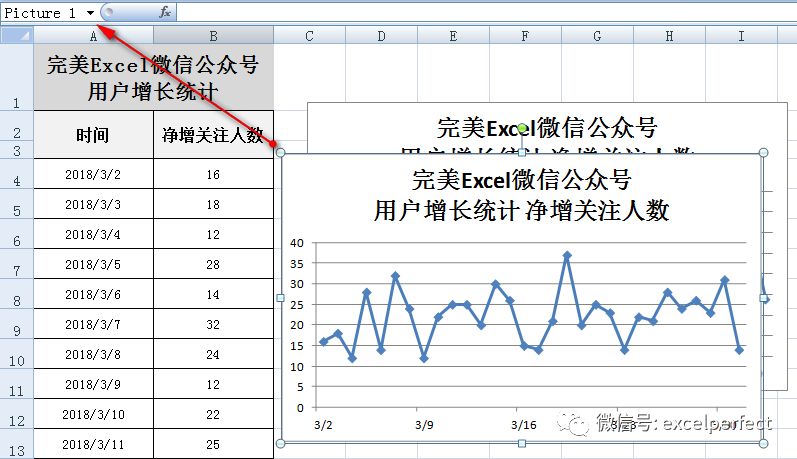
Task: Select row 1 header
Action: [x=17, y=77]
